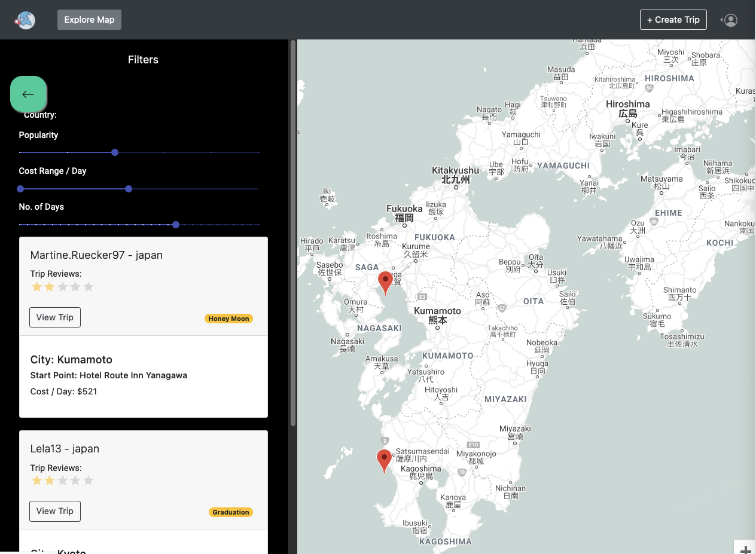Viewport: 756px width, 554px height.
Task: Select the red map pin near Satsumasendai
Action: (384, 461)
